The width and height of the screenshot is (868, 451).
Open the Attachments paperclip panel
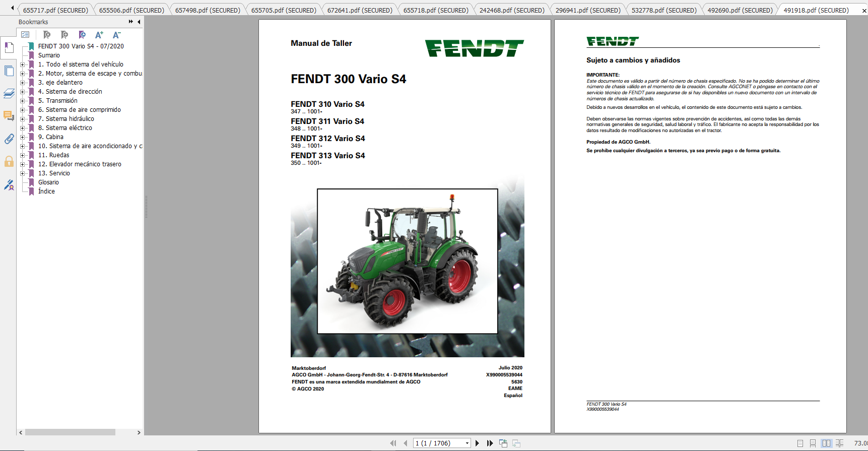(9, 139)
